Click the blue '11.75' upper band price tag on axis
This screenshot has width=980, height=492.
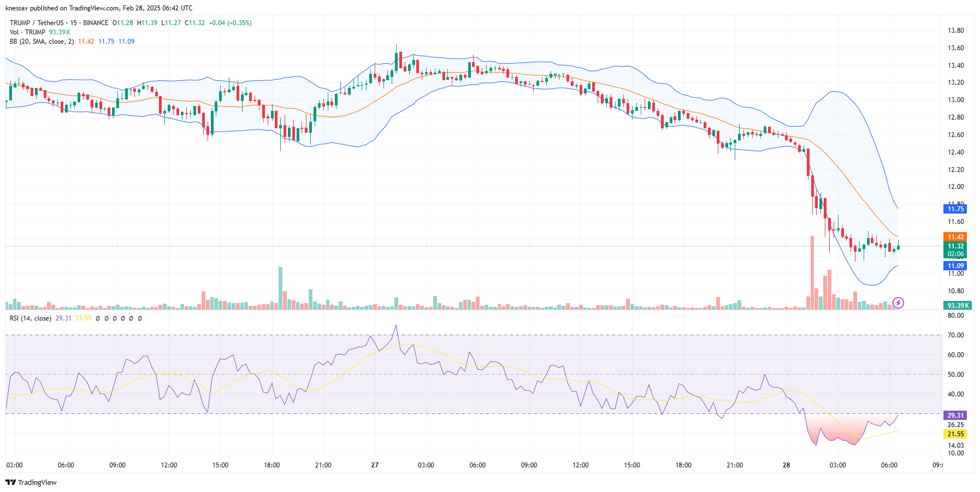coord(955,209)
